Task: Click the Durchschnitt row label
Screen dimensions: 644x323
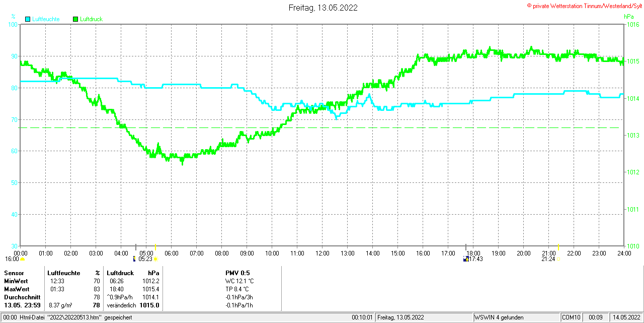Action: pos(21,297)
